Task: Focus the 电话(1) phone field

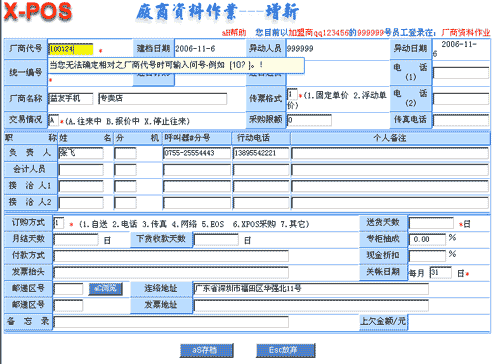Action: (x=461, y=73)
